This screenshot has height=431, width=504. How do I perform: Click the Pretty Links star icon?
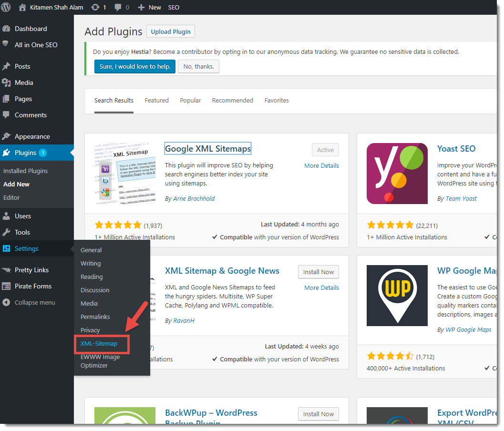tap(6, 270)
